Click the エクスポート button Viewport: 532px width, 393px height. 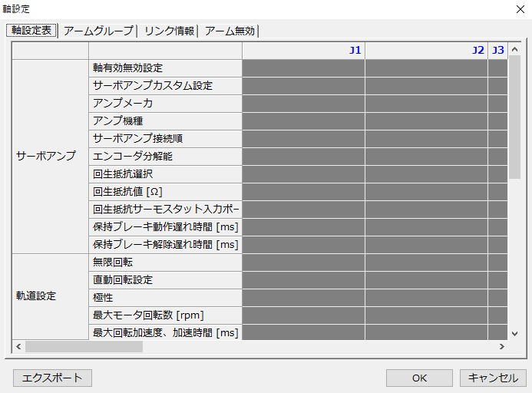53,378
